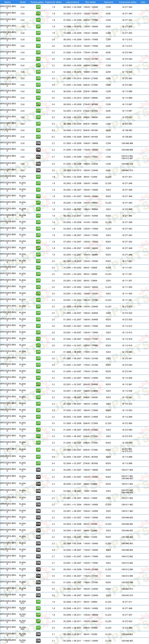The height and width of the screenshot is (644, 149).
Task: Select power cell 75kW / 102KM
Action: pyautogui.click(x=91, y=491)
